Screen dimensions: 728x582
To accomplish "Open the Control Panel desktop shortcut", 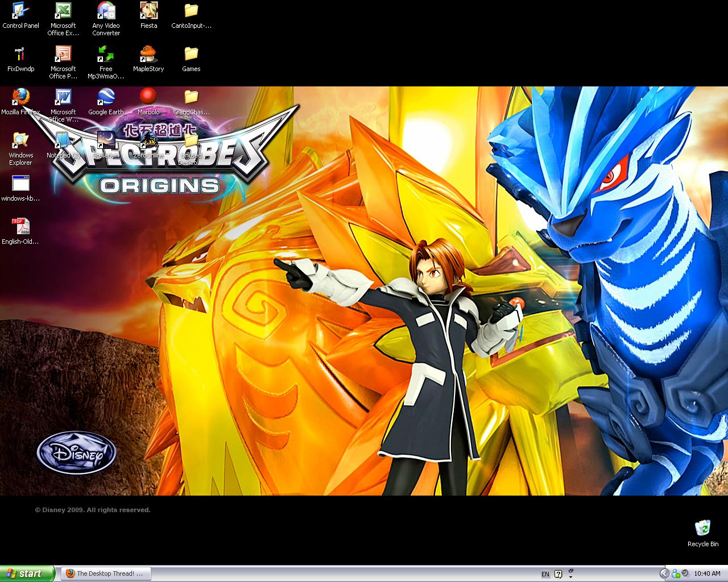I will (20, 16).
